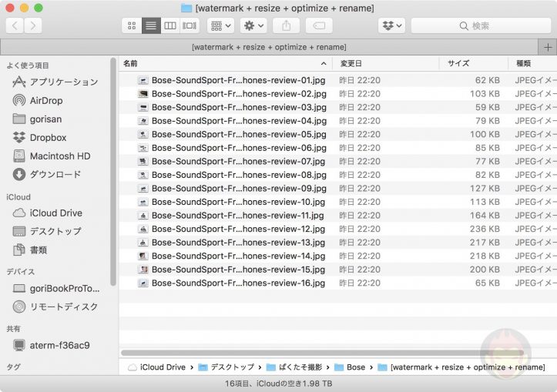Click デスクトップ in path bar
Screen dimensions: 557x392
[x=226, y=367]
